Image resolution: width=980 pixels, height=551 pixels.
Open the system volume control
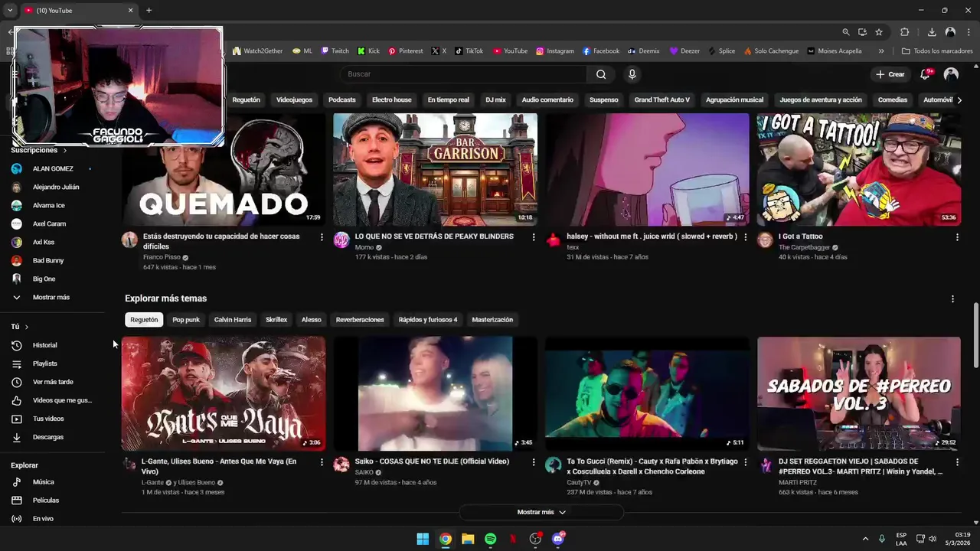point(933,539)
